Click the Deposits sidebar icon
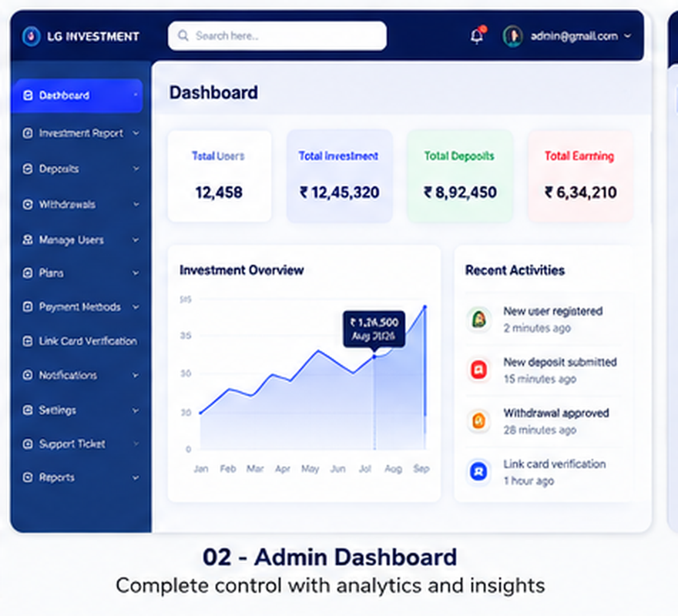Image resolution: width=678 pixels, height=616 pixels. tap(28, 169)
